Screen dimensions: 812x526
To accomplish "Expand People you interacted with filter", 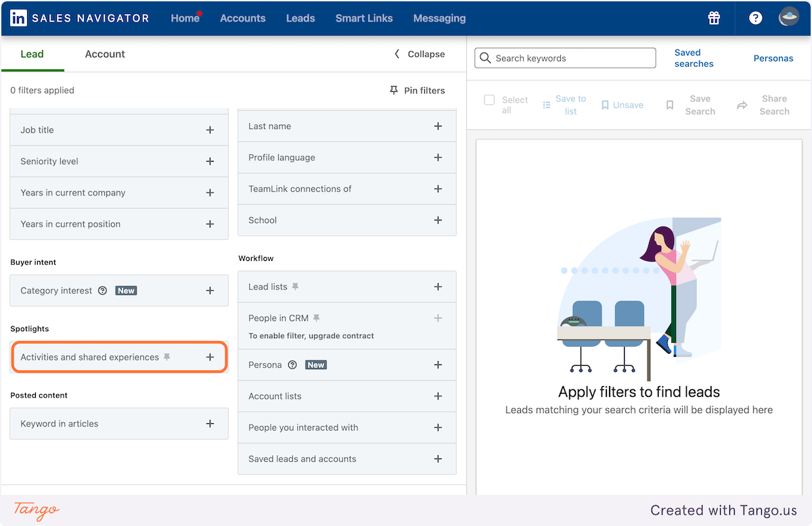I will 438,427.
